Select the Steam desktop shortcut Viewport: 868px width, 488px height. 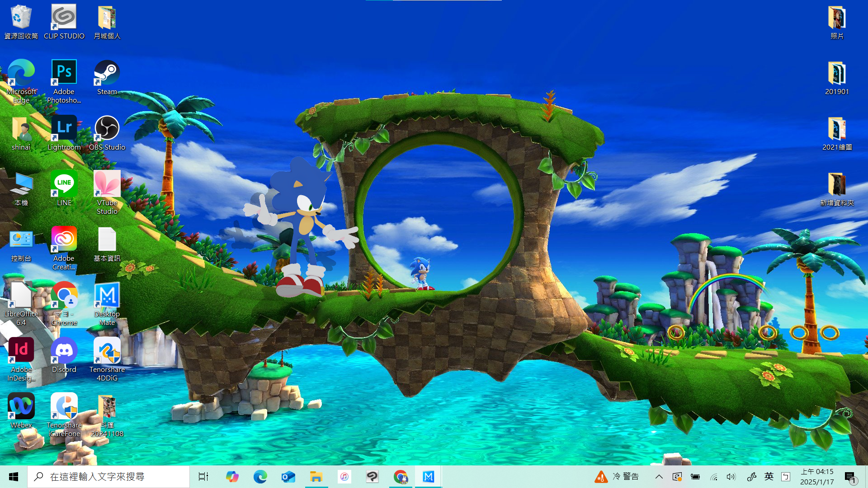coord(107,78)
